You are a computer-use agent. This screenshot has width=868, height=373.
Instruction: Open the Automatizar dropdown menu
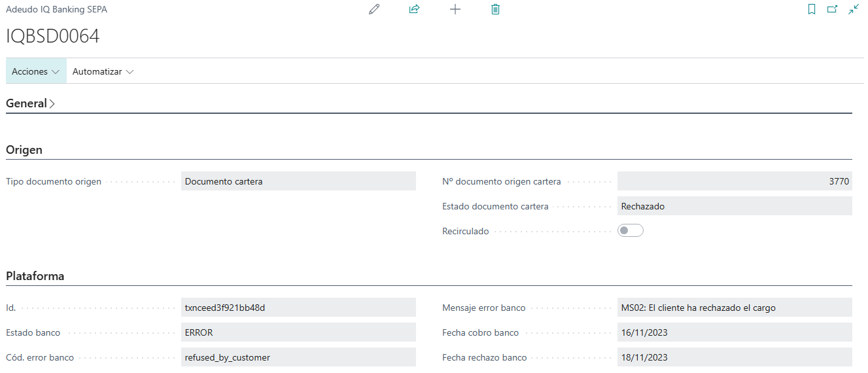pyautogui.click(x=103, y=71)
